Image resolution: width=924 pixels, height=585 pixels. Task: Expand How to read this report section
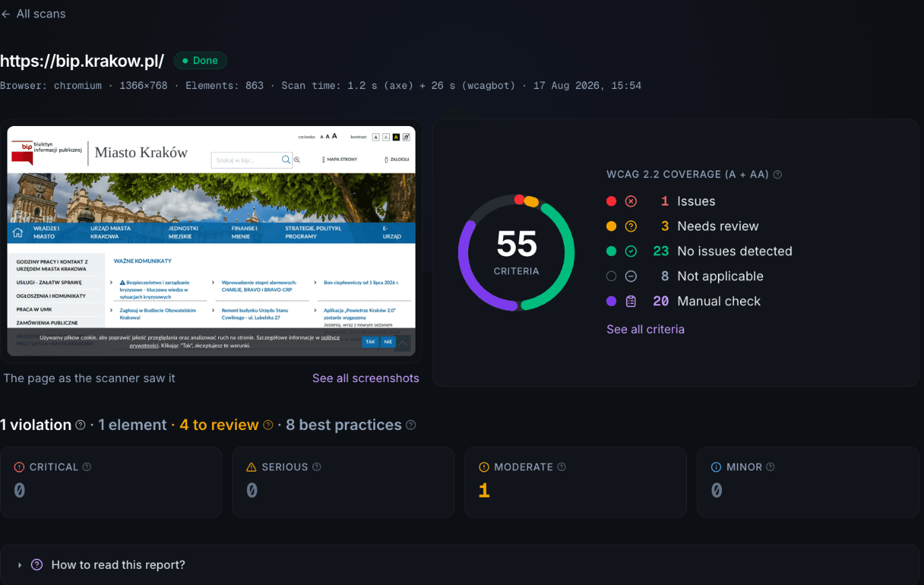click(x=459, y=565)
